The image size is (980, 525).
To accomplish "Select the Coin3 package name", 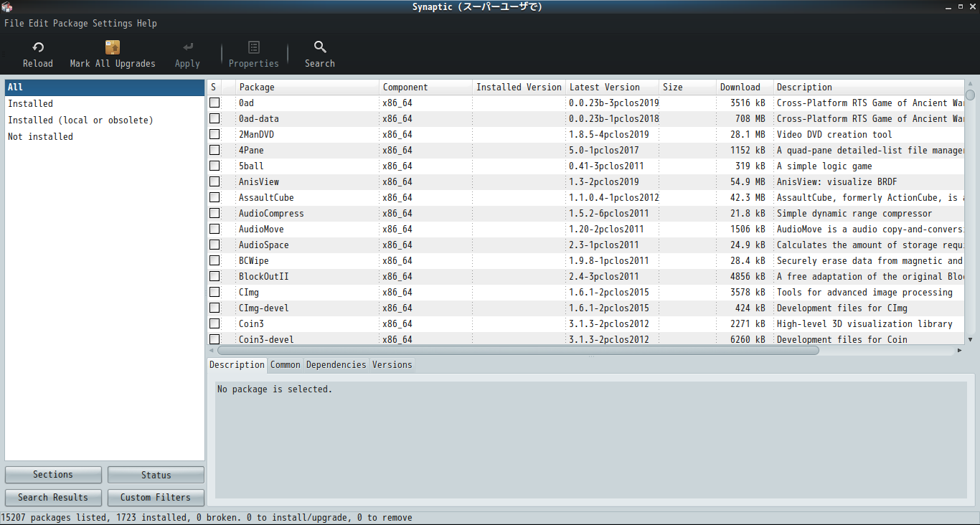I will [x=251, y=323].
